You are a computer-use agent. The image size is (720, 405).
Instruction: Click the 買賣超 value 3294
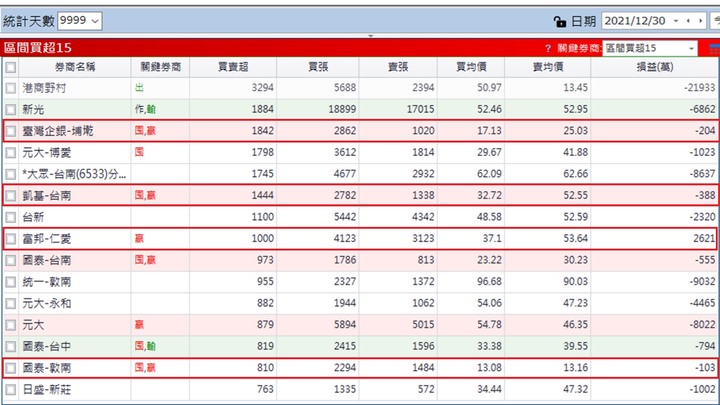click(262, 88)
